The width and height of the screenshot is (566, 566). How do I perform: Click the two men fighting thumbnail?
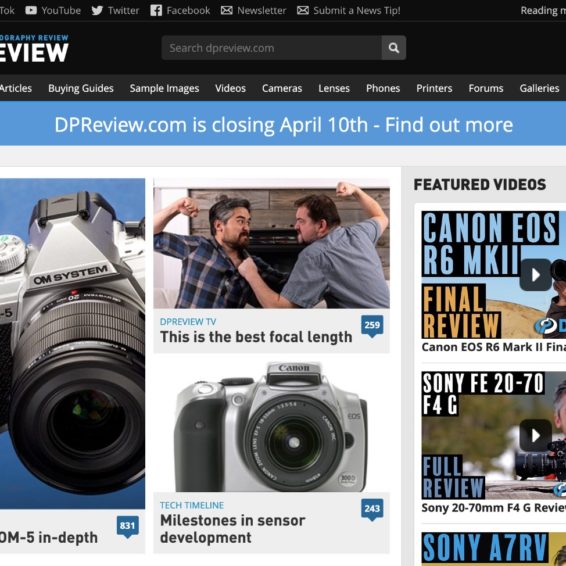coord(271,243)
